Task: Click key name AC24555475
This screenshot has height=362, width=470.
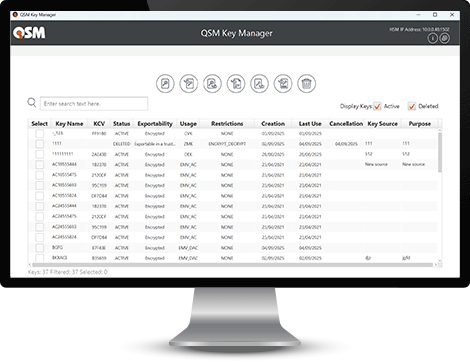Action: (64, 216)
